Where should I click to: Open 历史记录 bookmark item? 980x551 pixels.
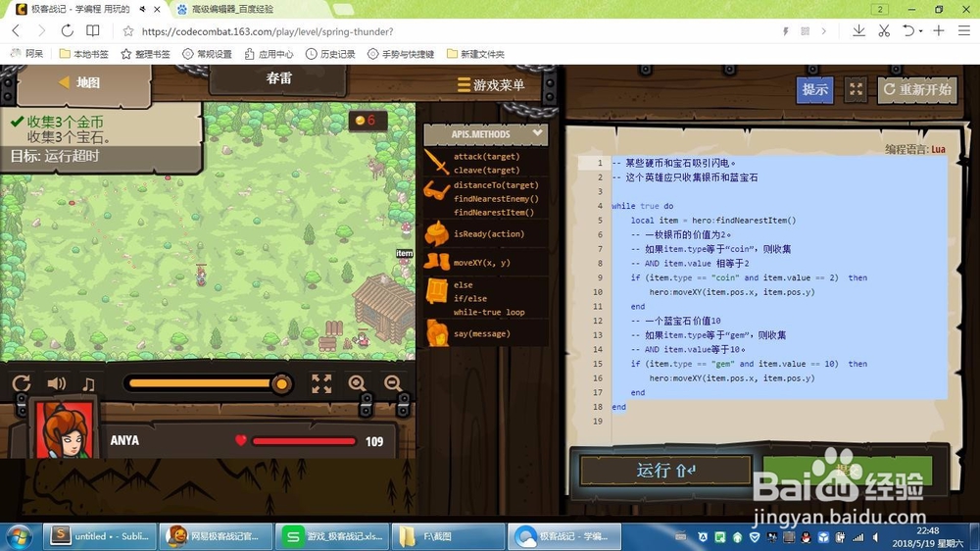tap(330, 54)
